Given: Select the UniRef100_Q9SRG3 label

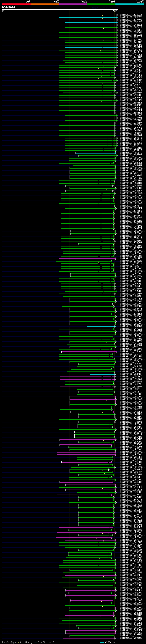Looking at the screenshot, I should point(131,50).
